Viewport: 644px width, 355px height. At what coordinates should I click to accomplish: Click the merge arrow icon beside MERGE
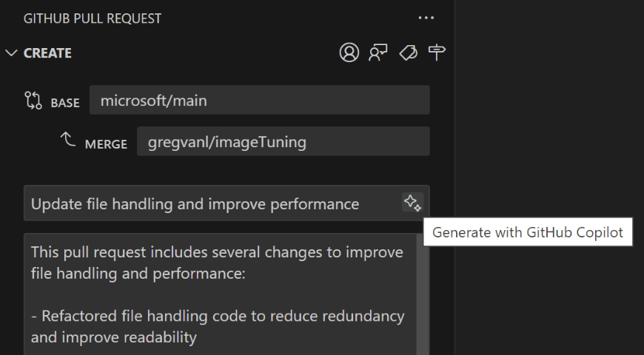pos(68,140)
